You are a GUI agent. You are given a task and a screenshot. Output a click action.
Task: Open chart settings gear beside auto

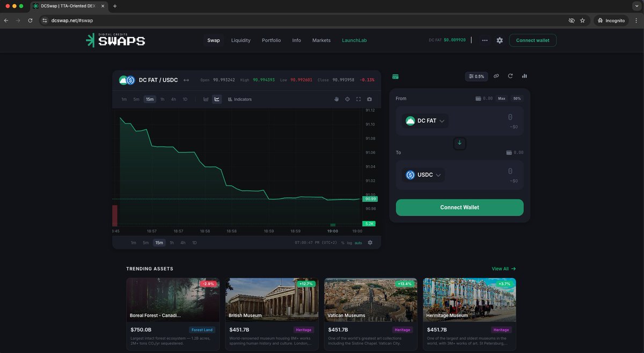(370, 242)
